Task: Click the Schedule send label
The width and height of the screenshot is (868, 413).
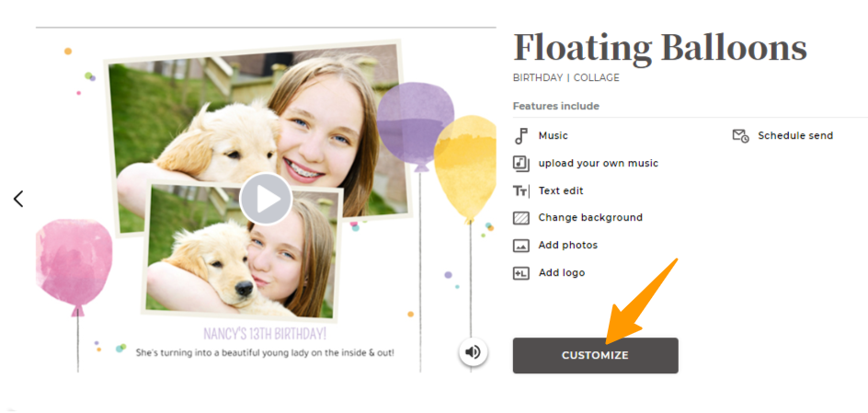Action: pos(795,135)
